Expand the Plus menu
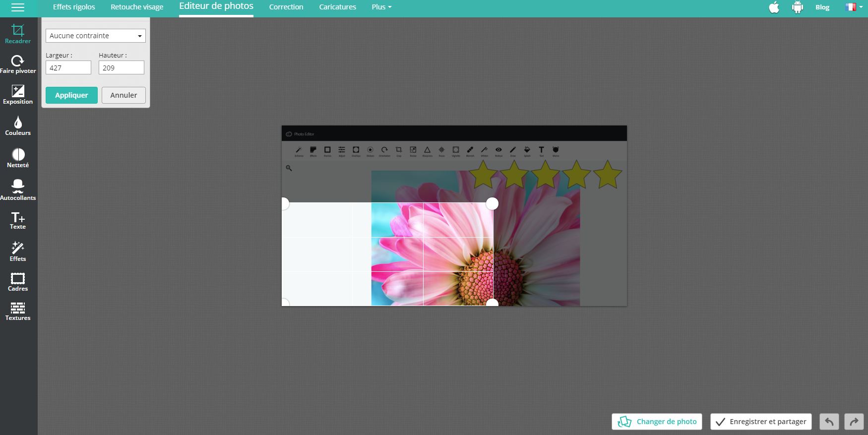 point(381,7)
